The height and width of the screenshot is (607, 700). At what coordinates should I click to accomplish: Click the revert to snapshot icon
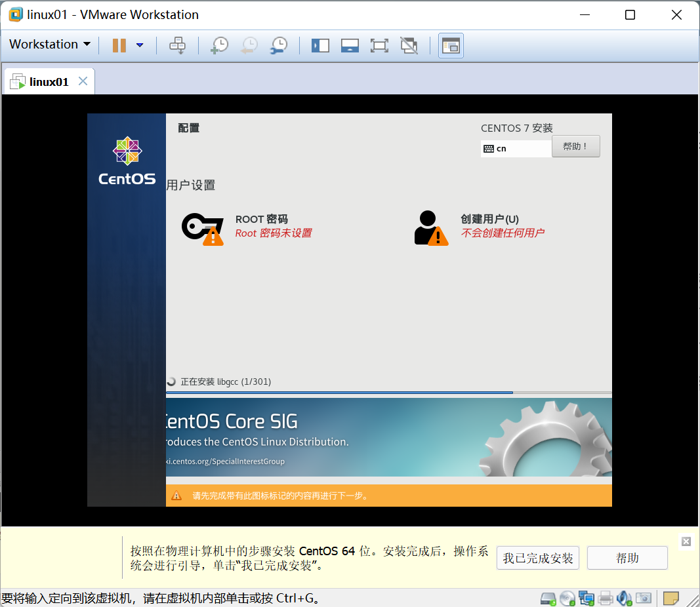(x=249, y=45)
